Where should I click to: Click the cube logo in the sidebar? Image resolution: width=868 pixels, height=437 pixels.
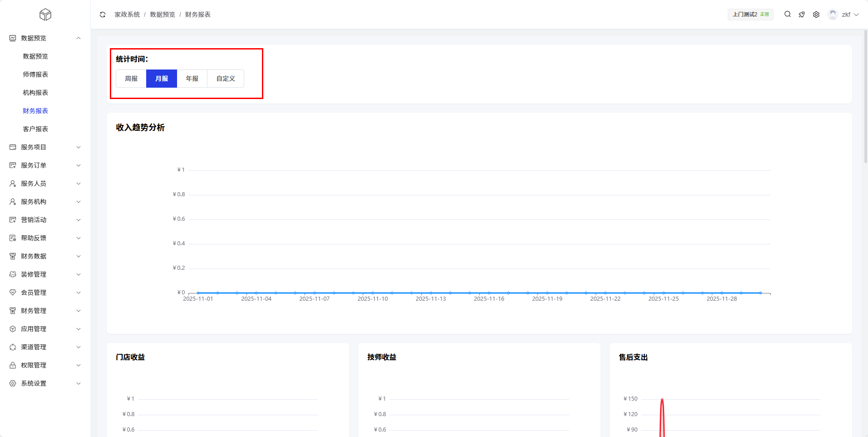point(45,15)
